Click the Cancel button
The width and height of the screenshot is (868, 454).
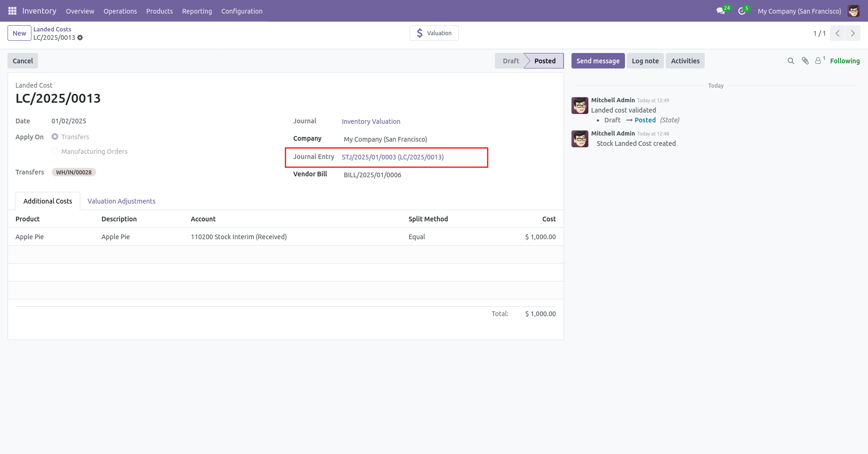(23, 61)
